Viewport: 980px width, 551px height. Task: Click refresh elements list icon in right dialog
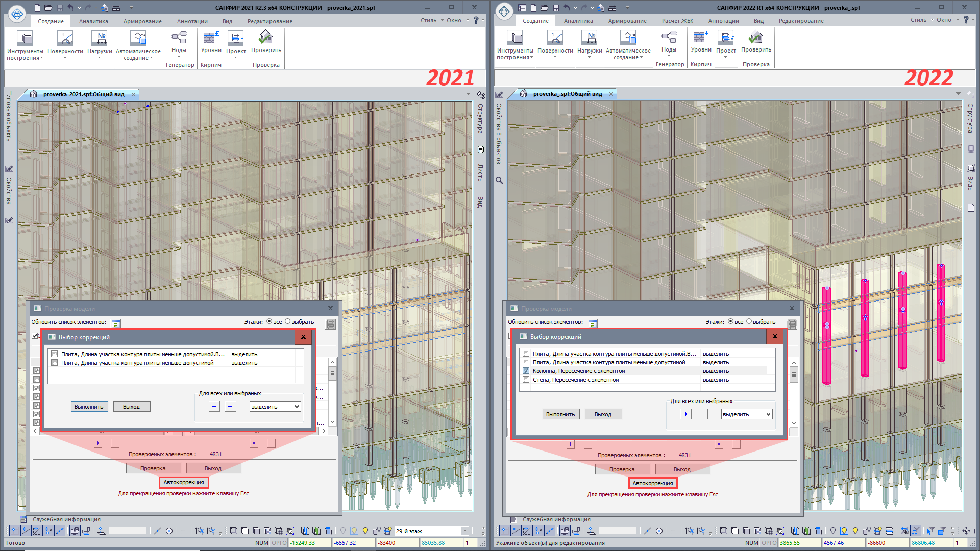(593, 324)
